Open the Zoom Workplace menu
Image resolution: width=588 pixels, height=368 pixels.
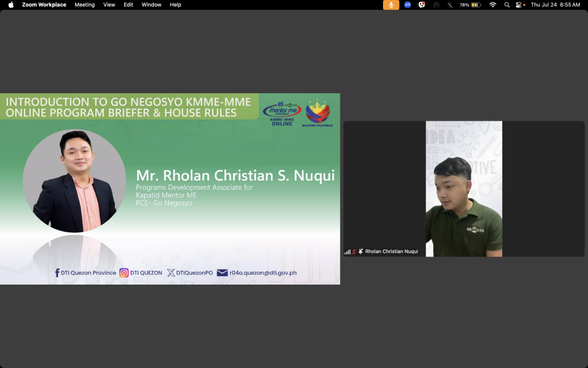coord(44,5)
